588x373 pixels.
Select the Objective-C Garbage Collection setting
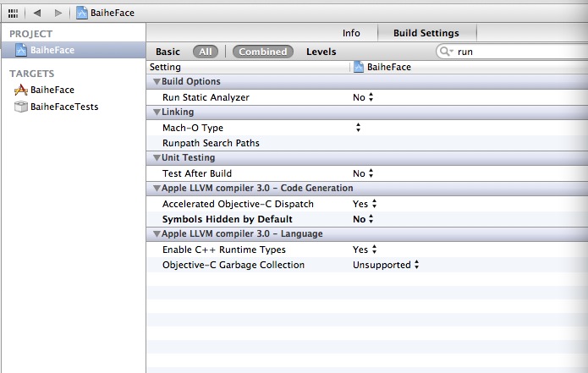tap(234, 265)
